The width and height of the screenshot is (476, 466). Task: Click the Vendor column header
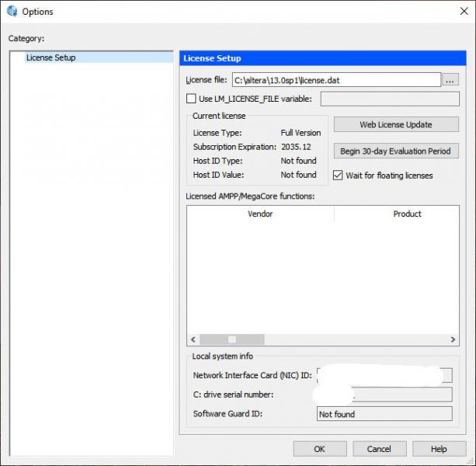[x=260, y=214]
